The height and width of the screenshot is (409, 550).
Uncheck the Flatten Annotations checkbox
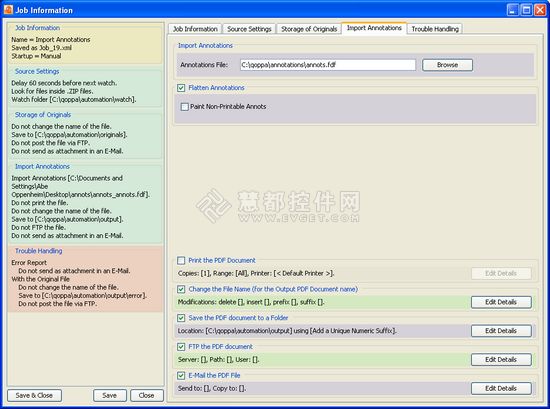181,88
